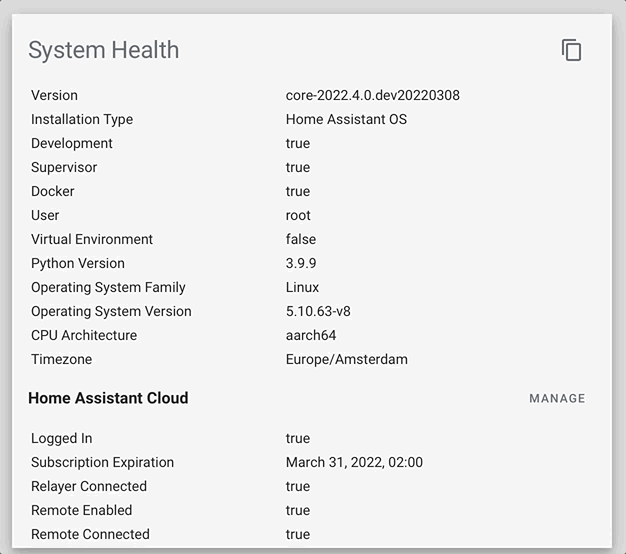The image size is (626, 554).
Task: Select the aarch64 value
Action: [311, 335]
